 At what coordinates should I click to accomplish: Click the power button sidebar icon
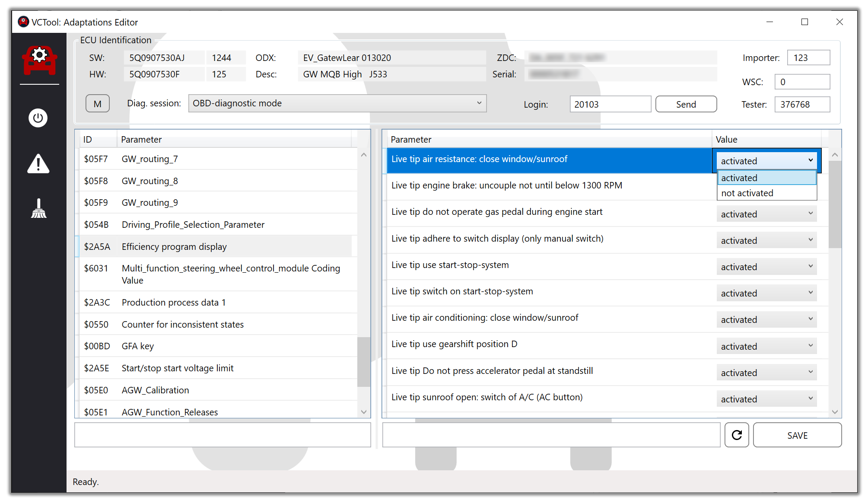[x=38, y=118]
